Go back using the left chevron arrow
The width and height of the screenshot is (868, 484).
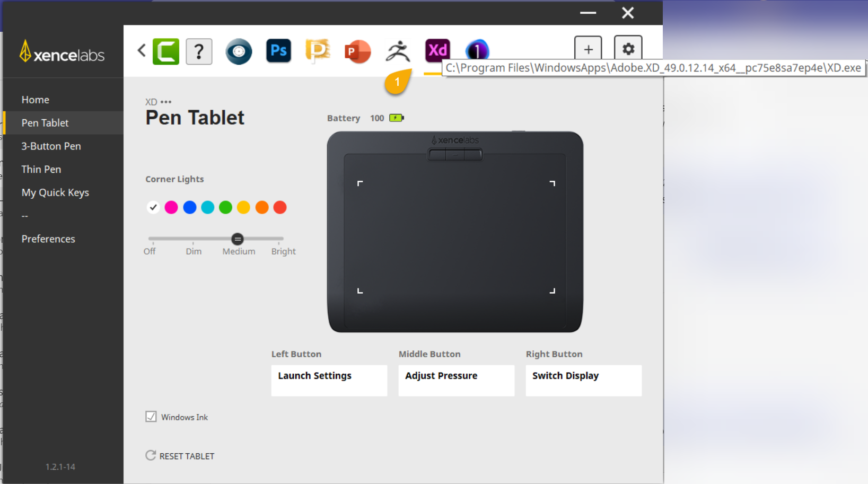pyautogui.click(x=142, y=50)
